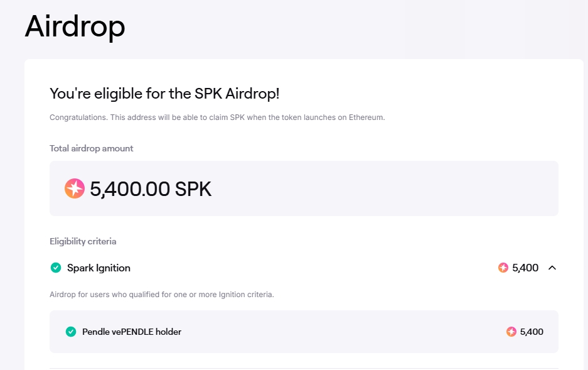Image resolution: width=588 pixels, height=370 pixels.
Task: Click the 5,400 value in the vePENDLE row
Action: pyautogui.click(x=532, y=332)
